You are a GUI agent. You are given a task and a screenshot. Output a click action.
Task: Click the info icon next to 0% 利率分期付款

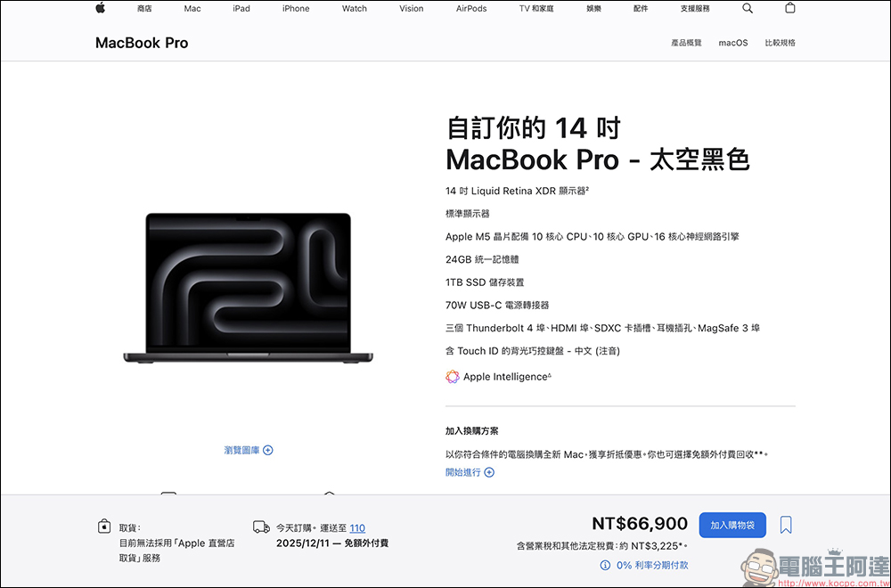point(605,565)
